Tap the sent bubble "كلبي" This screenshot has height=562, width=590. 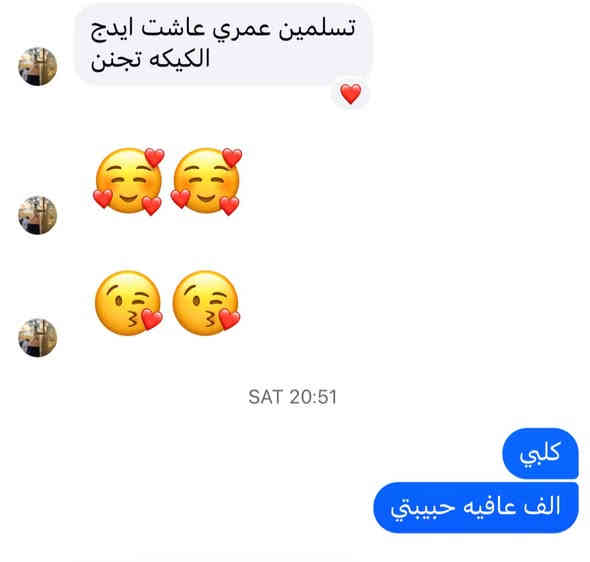pos(540,453)
